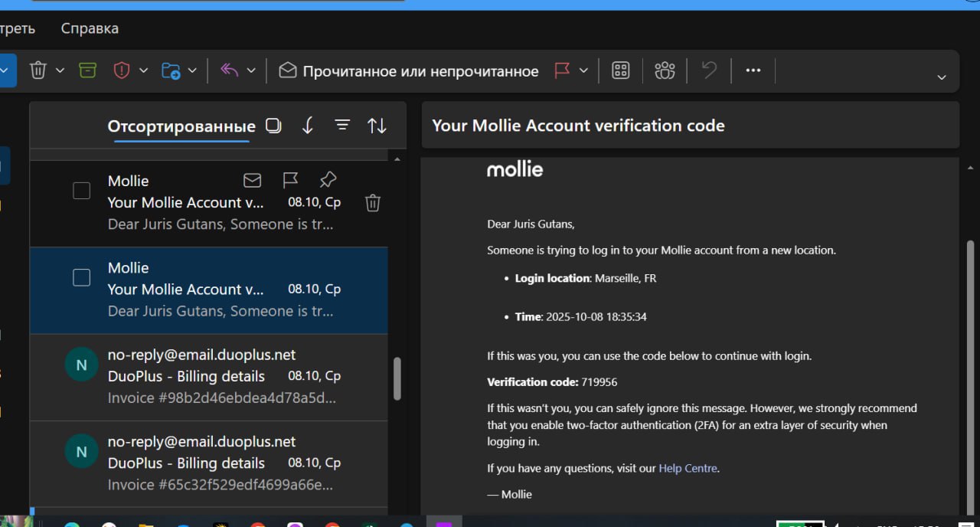Image resolution: width=980 pixels, height=527 pixels.
Task: Open the Move to folder dropdown chevron
Action: [x=192, y=70]
